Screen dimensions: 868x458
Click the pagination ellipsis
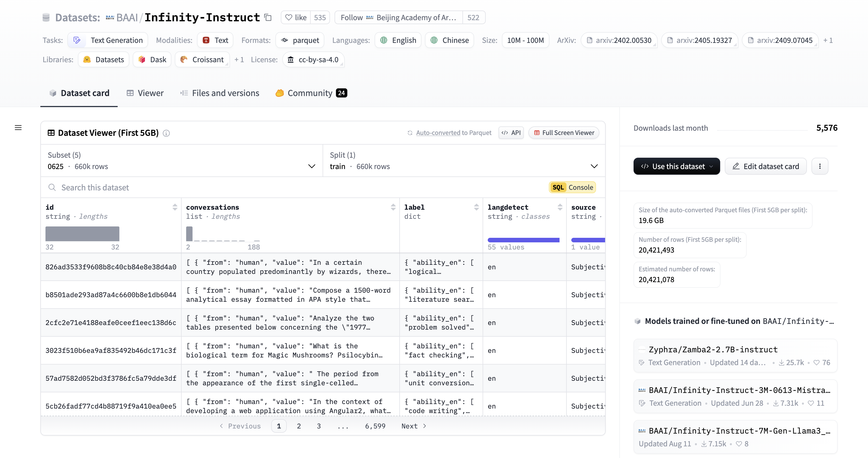[343, 427]
